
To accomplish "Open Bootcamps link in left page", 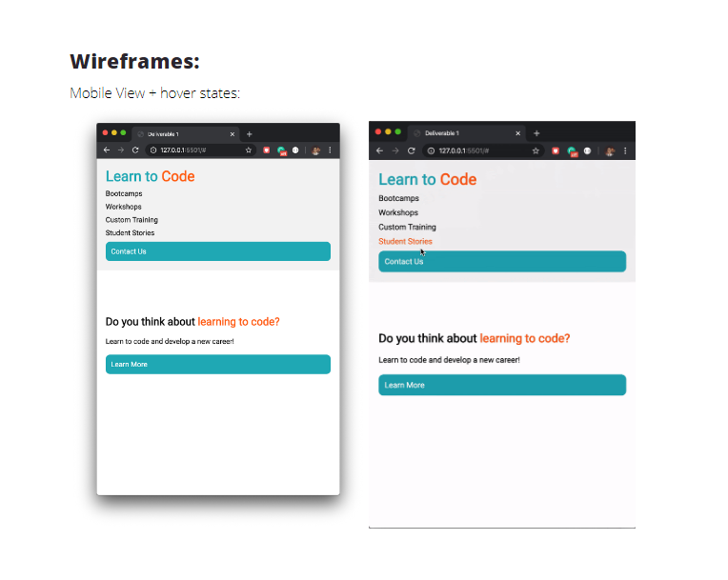I will pos(124,193).
